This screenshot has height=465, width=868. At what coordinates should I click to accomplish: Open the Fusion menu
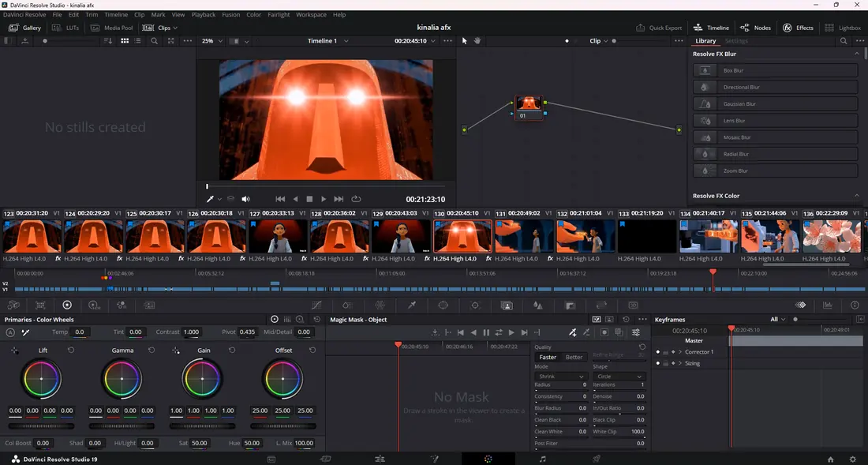click(231, 15)
